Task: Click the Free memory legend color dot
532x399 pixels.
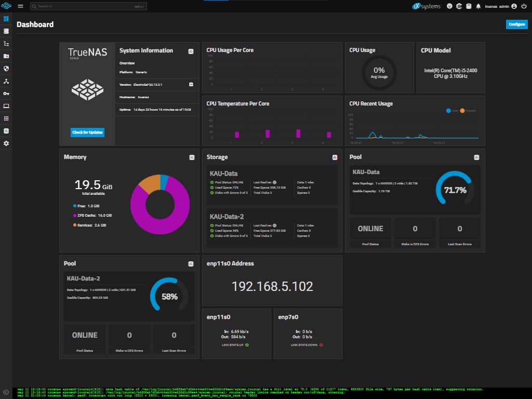Action: click(x=75, y=206)
